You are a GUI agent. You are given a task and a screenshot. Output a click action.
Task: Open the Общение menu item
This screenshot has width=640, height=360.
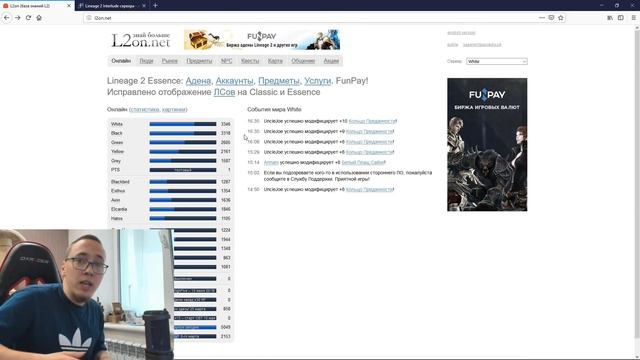pyautogui.click(x=303, y=61)
